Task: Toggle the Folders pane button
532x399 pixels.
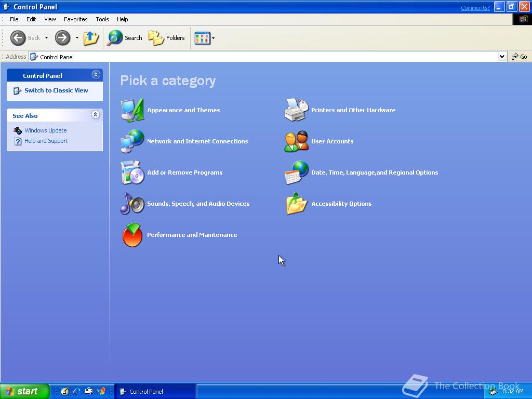Action: pos(167,37)
